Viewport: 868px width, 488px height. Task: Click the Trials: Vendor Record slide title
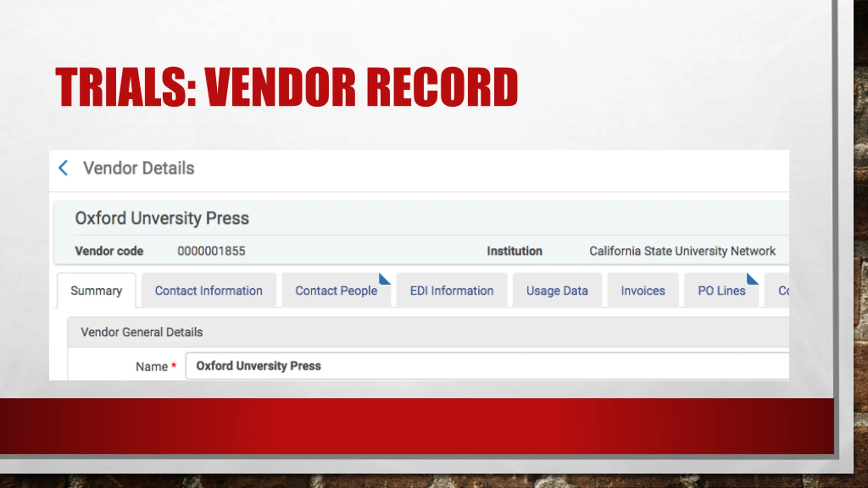(x=287, y=87)
